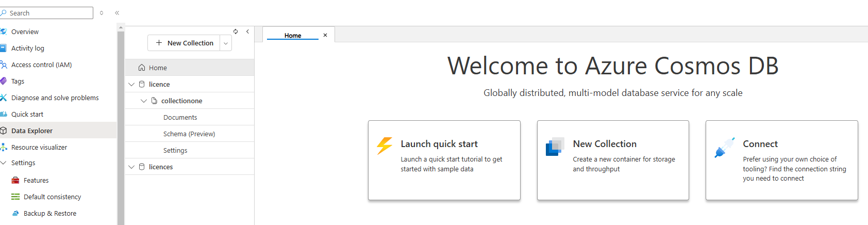This screenshot has height=225, width=868.
Task: Open the New Collection card
Action: (613, 160)
